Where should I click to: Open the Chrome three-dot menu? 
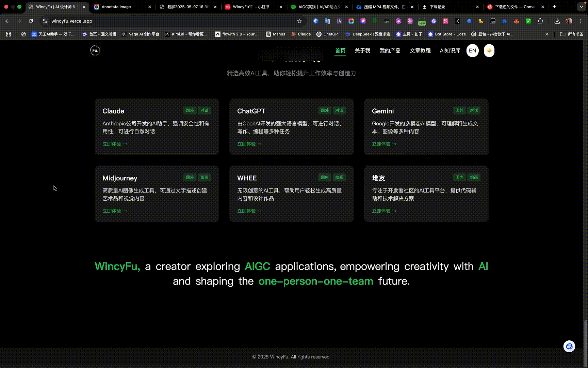581,21
